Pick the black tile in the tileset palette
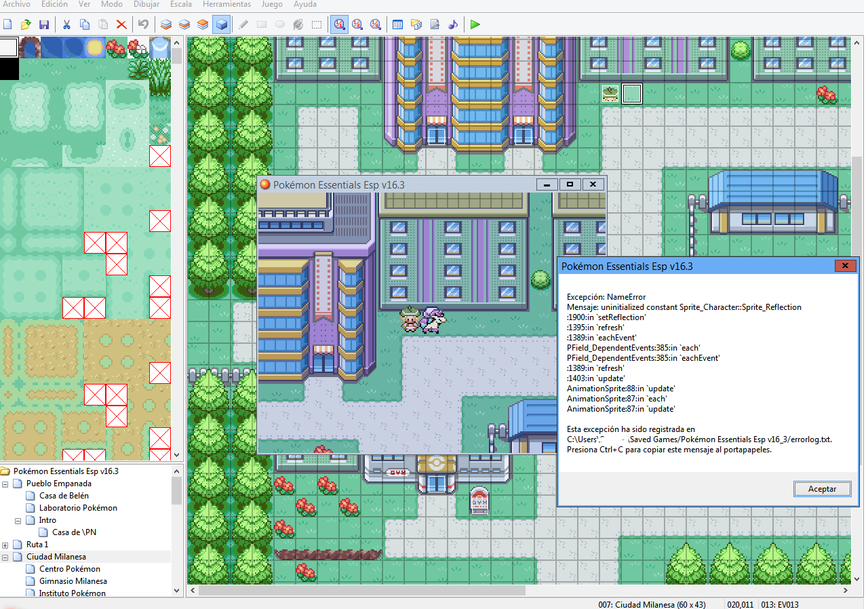The width and height of the screenshot is (868, 609). [x=9, y=69]
